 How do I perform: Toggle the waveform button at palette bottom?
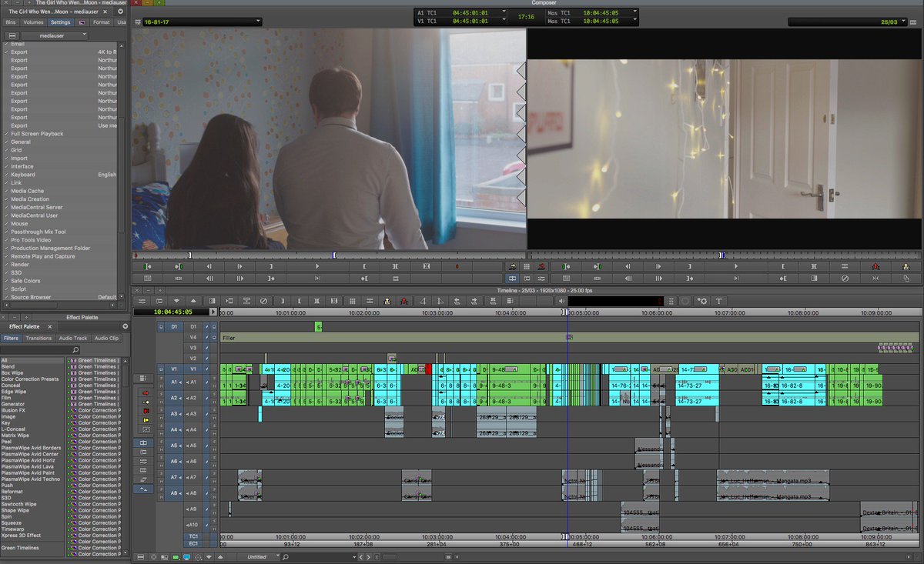pyautogui.click(x=143, y=489)
